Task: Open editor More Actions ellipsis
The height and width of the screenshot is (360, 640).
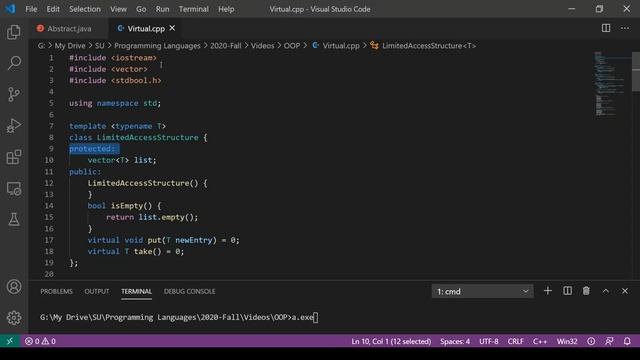Action: (625, 28)
